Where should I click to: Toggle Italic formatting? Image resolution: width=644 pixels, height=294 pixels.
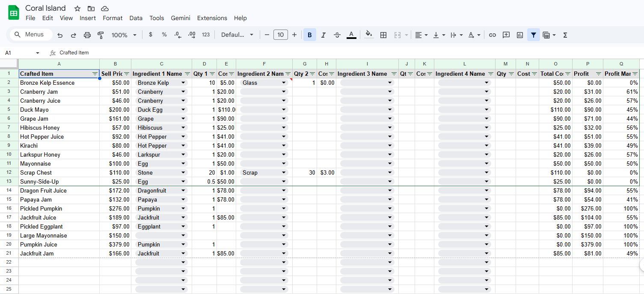[323, 35]
